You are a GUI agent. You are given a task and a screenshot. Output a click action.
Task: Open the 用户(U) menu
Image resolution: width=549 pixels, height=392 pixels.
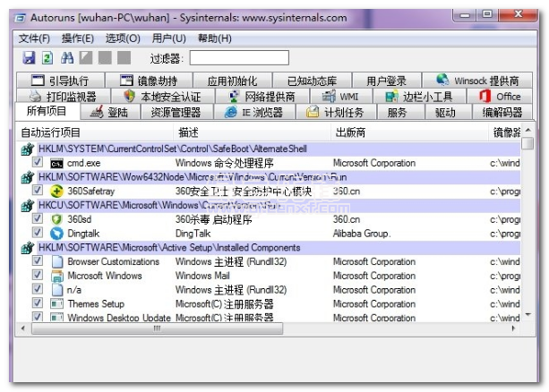[168, 38]
